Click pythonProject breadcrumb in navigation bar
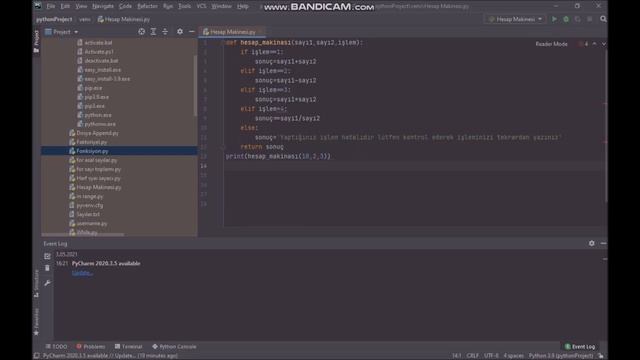 [x=54, y=19]
